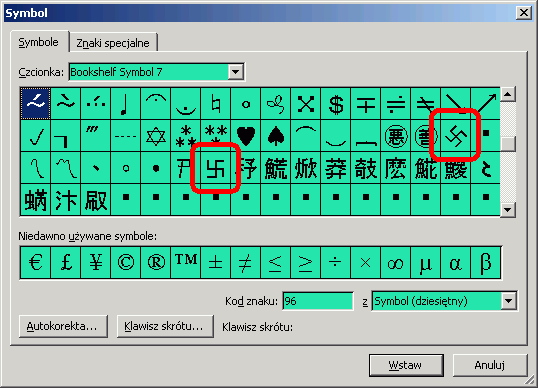Select the division sign in the font grid
Image resolution: width=538 pixels, height=388 pixels.
395,103
